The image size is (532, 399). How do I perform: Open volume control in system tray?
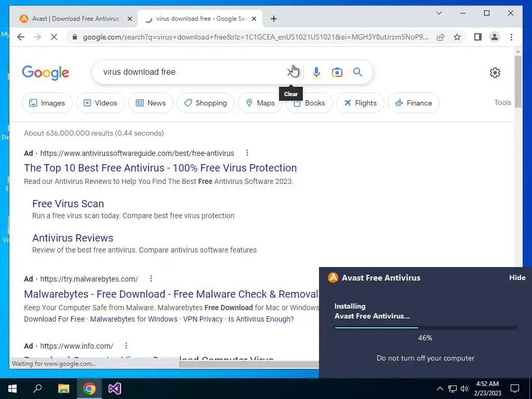point(464,389)
